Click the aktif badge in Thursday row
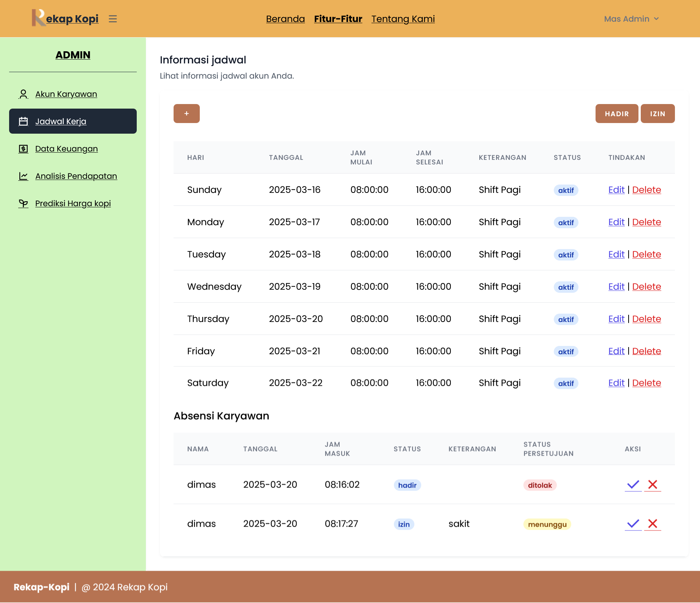This screenshot has width=700, height=603. pos(566,319)
